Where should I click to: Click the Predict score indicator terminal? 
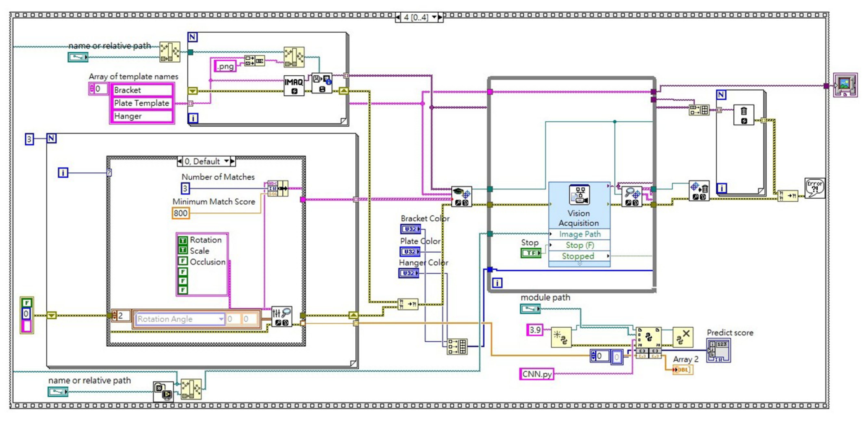[x=718, y=351]
